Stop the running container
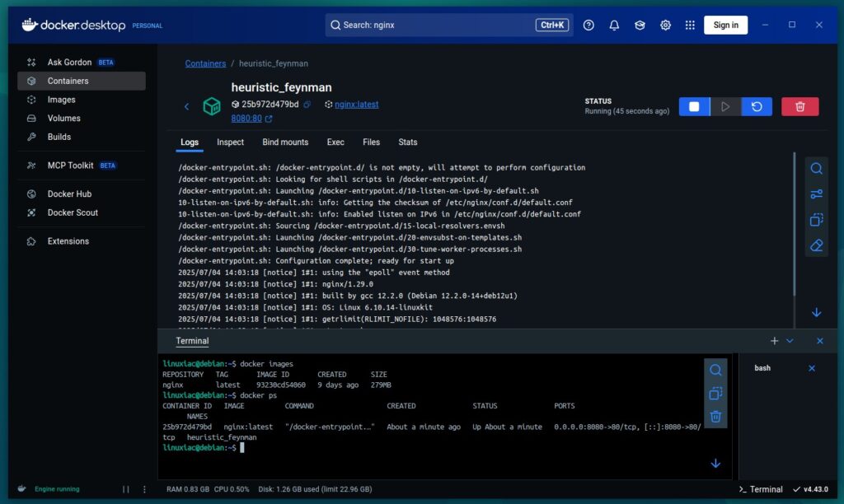The image size is (844, 504). point(694,106)
